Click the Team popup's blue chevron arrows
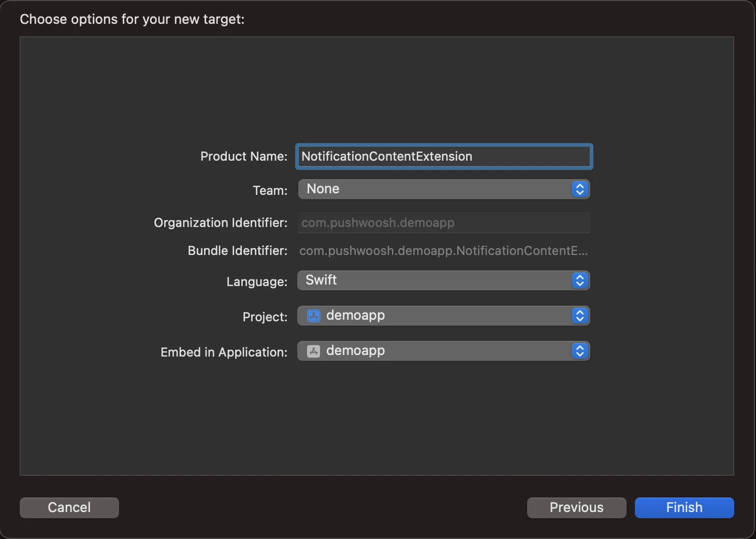Screen dimensions: 756x539 (580, 189)
